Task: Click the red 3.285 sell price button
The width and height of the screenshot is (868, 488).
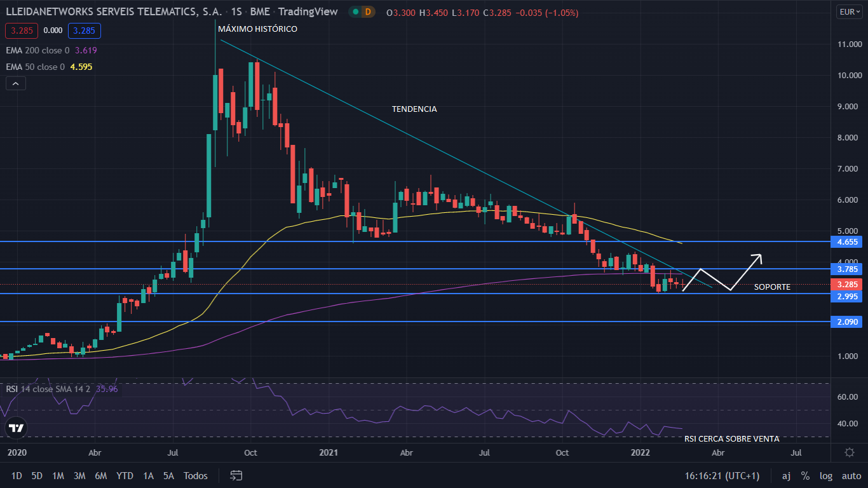Action: (x=22, y=30)
